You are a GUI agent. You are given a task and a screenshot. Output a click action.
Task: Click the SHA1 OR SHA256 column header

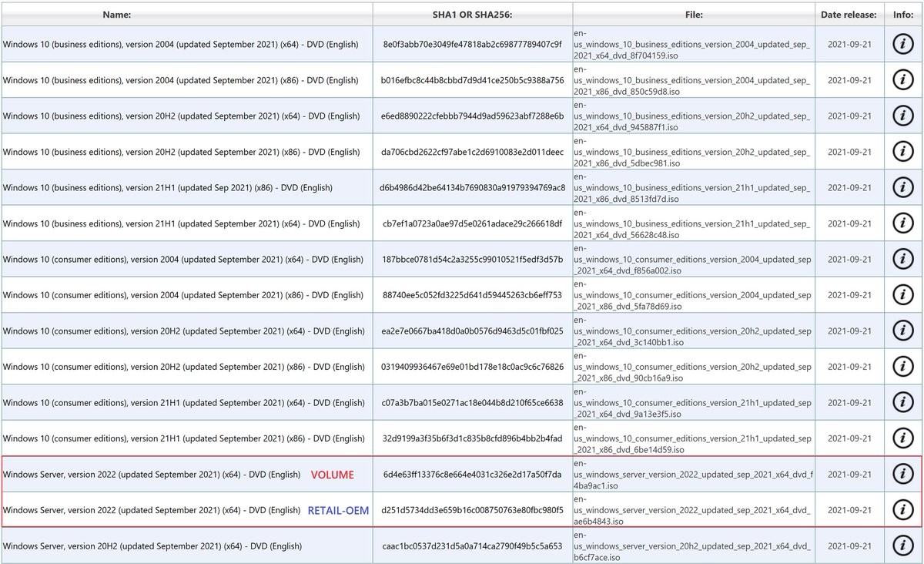473,15
